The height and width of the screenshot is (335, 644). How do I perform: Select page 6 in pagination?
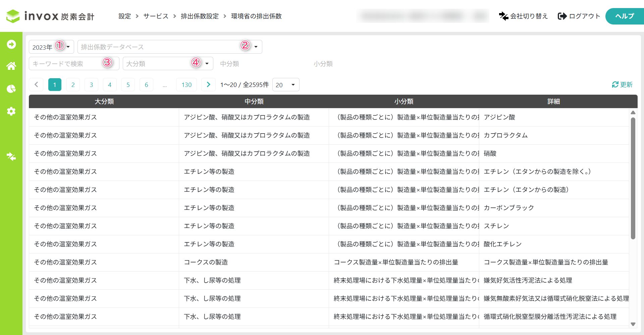(146, 85)
